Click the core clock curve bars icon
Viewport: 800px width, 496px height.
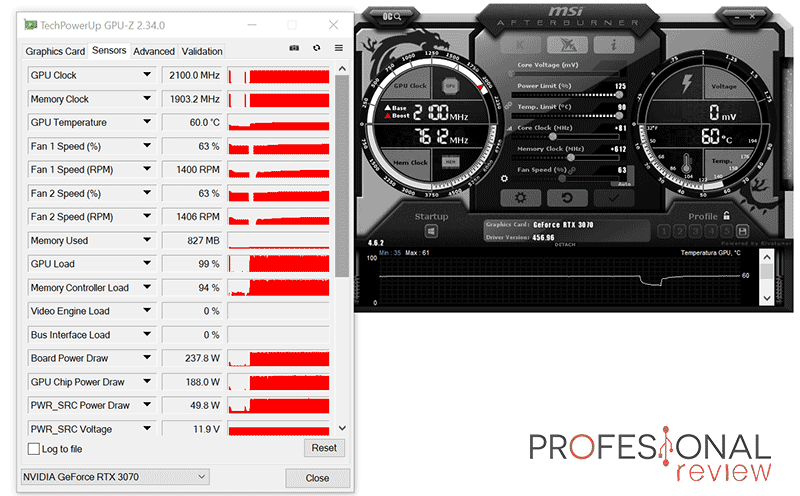510,129
